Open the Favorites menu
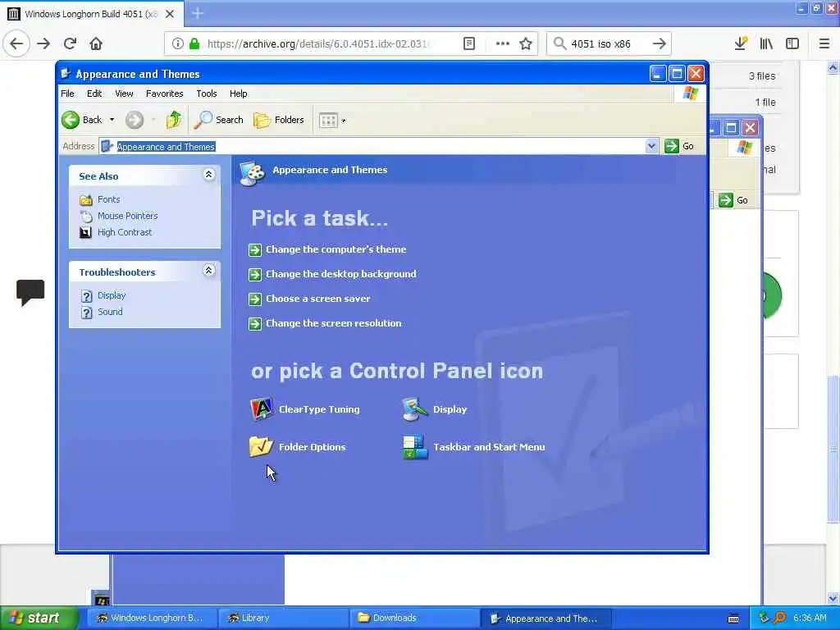 164,94
